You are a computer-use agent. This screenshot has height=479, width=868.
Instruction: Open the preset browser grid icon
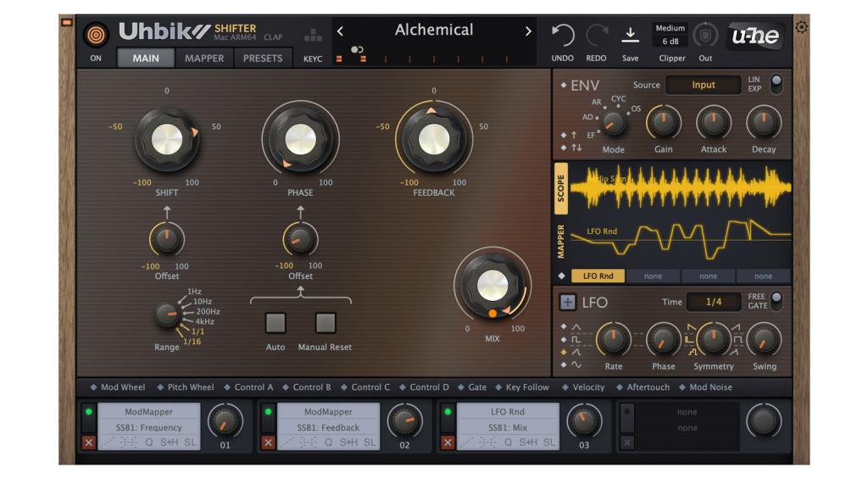[x=313, y=36]
